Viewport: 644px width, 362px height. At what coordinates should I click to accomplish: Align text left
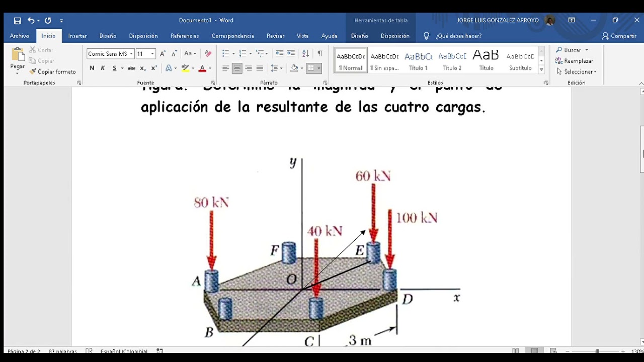(225, 68)
